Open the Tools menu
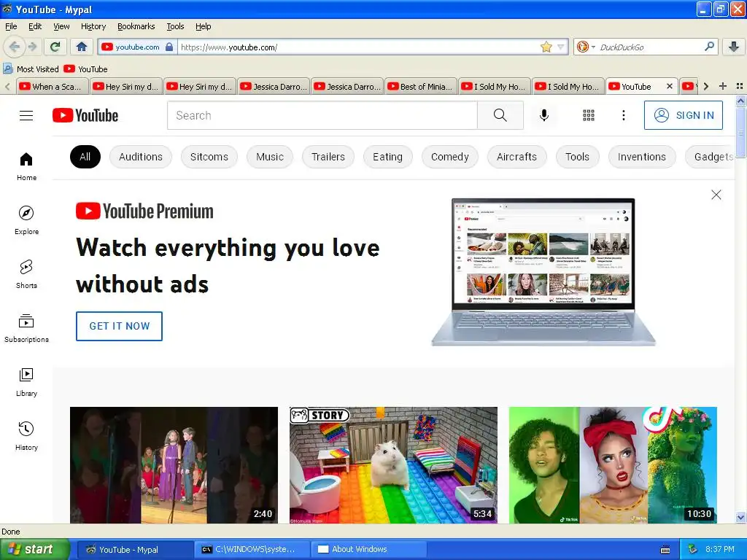 click(x=175, y=26)
